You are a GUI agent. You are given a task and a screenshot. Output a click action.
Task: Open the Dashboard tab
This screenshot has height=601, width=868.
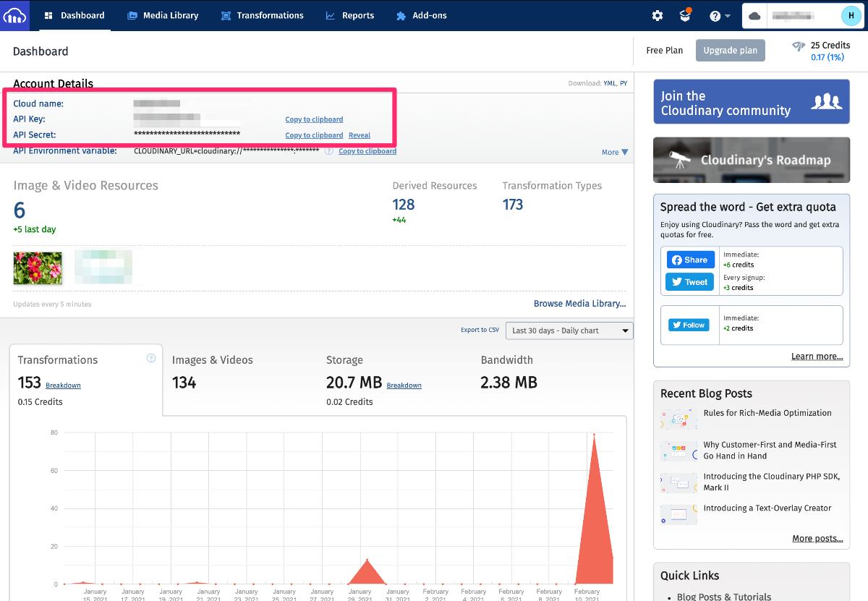coord(74,15)
